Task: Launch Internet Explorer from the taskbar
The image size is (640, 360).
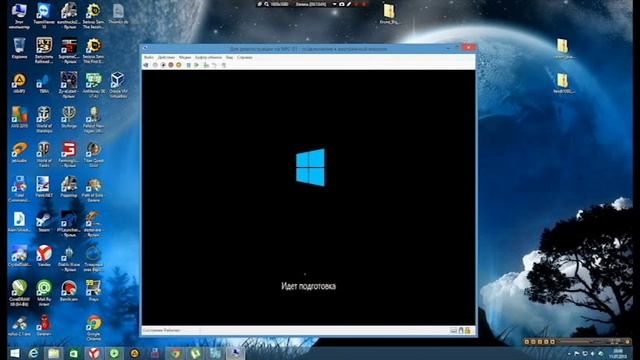Action: [33, 353]
